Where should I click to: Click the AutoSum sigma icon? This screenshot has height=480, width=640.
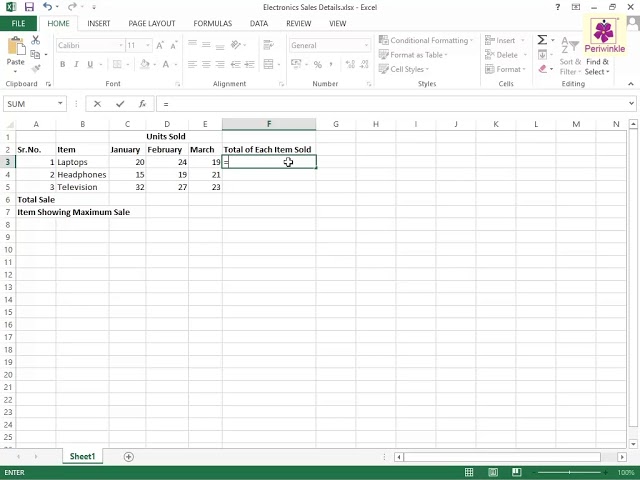coord(542,40)
